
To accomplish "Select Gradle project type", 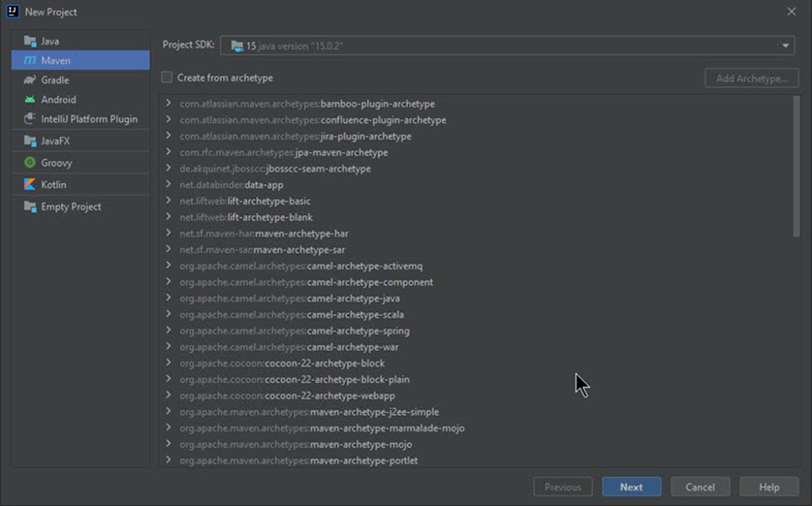I will 80,79.
